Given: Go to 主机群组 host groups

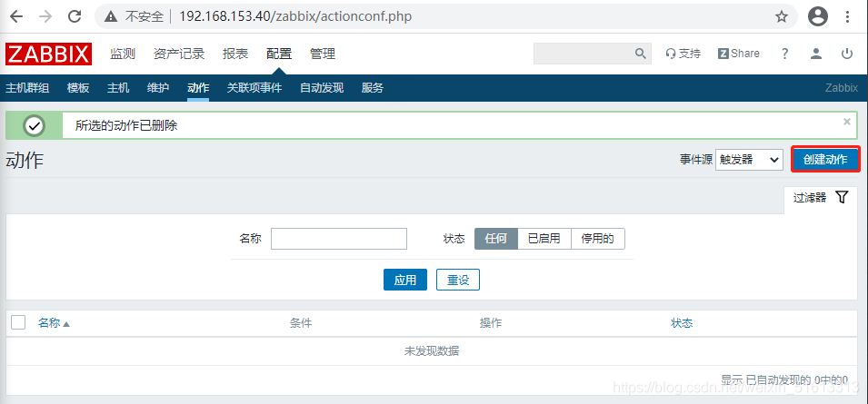Looking at the screenshot, I should (27, 88).
